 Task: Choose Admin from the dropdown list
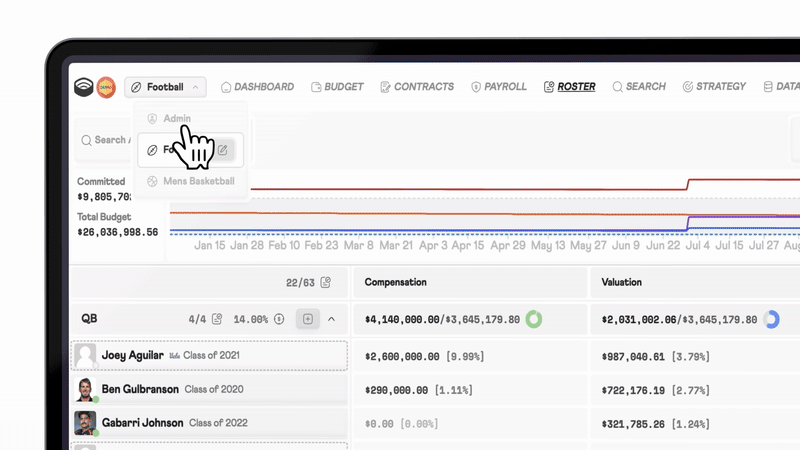point(176,118)
